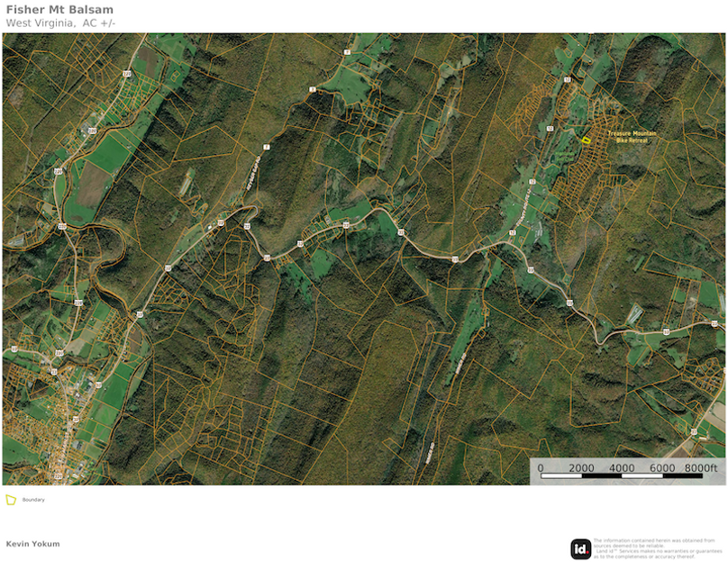Toggle the small route shield on Teter Gap Road

[267, 145]
